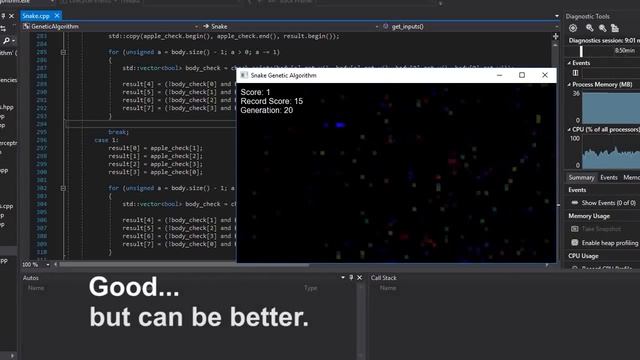Click the Diagnostics session: 9:01 label
640x360 pixels.
tap(604, 40)
